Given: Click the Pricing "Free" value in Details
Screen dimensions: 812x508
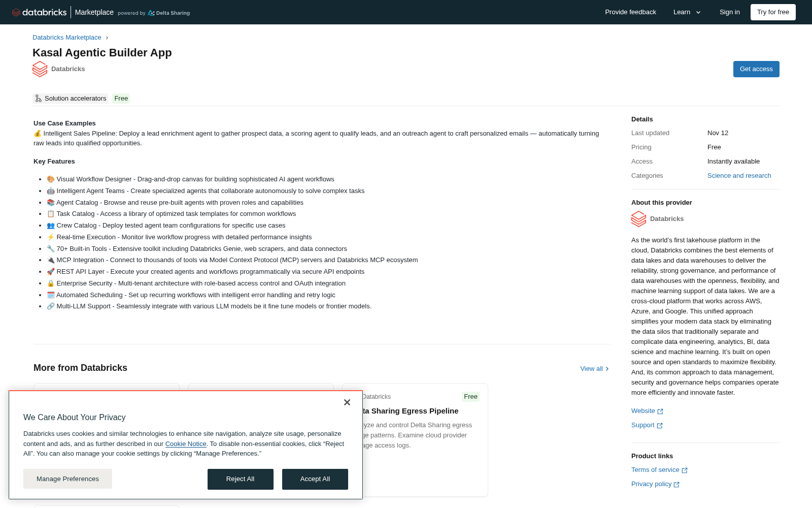Looking at the screenshot, I should [714, 147].
